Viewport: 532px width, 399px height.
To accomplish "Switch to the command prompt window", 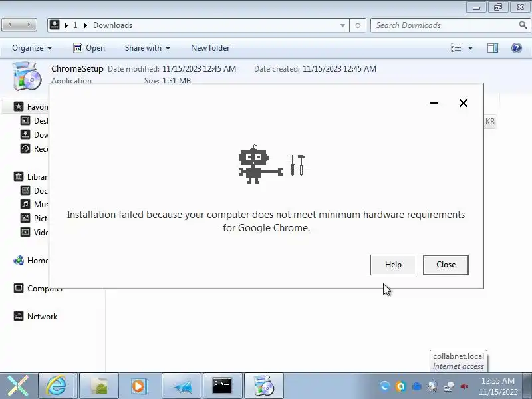I will 222,386.
